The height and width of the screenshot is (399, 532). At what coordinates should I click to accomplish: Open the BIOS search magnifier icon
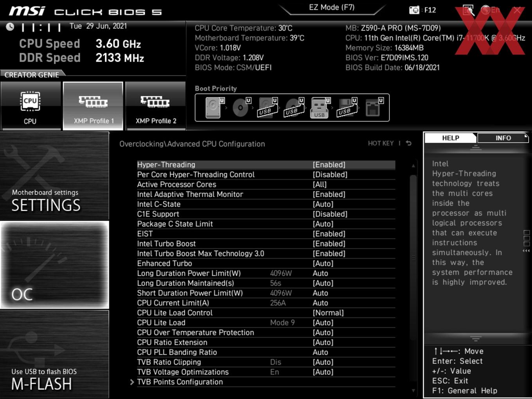point(468,10)
